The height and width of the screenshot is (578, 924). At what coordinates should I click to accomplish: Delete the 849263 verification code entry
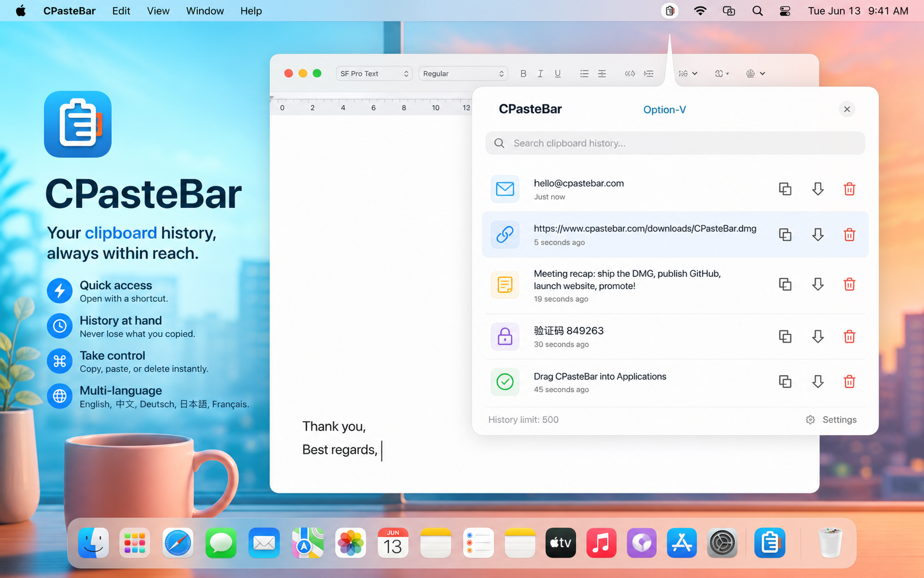pos(849,336)
